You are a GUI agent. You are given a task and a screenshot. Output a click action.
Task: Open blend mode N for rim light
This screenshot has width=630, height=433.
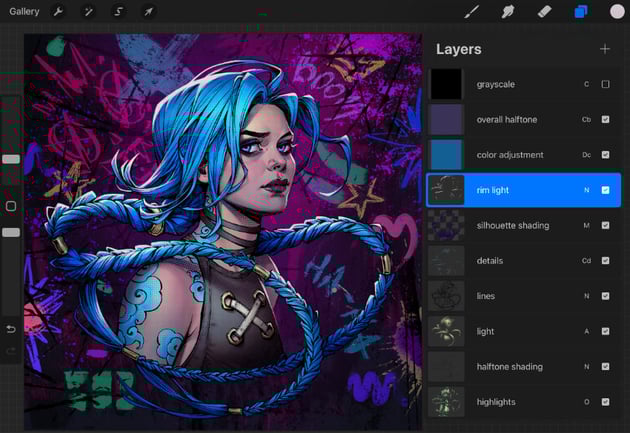click(x=587, y=190)
